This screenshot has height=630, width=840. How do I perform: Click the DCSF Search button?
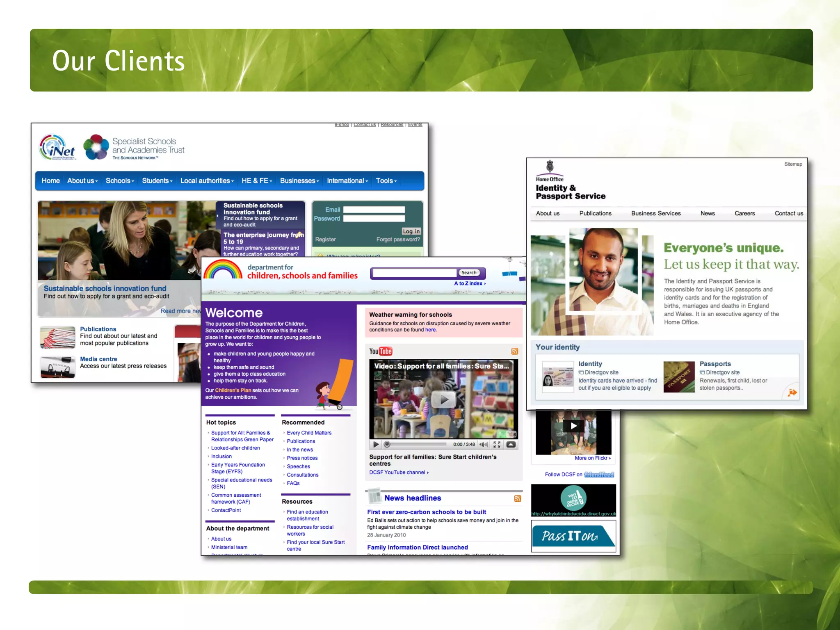(x=469, y=273)
